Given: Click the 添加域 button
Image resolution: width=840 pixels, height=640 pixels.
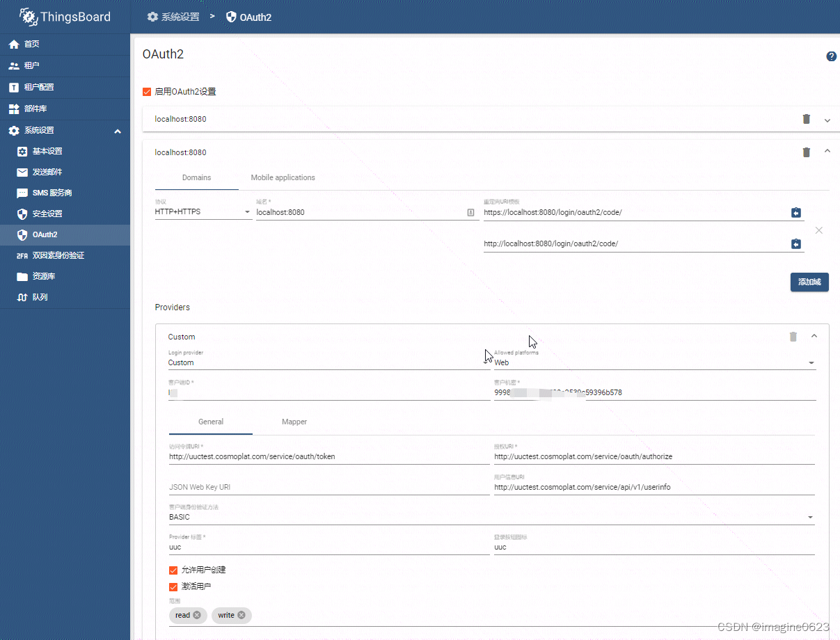Looking at the screenshot, I should point(809,282).
